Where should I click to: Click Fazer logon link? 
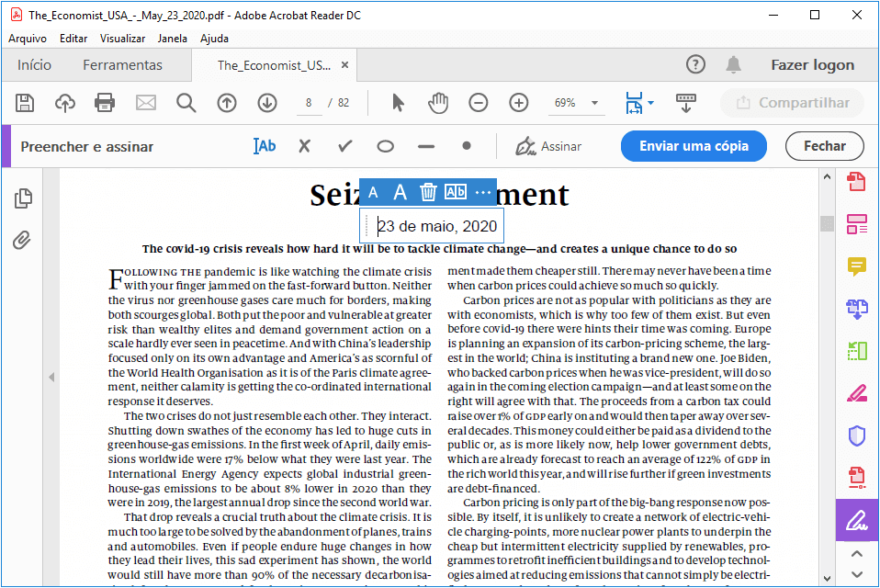[812, 65]
